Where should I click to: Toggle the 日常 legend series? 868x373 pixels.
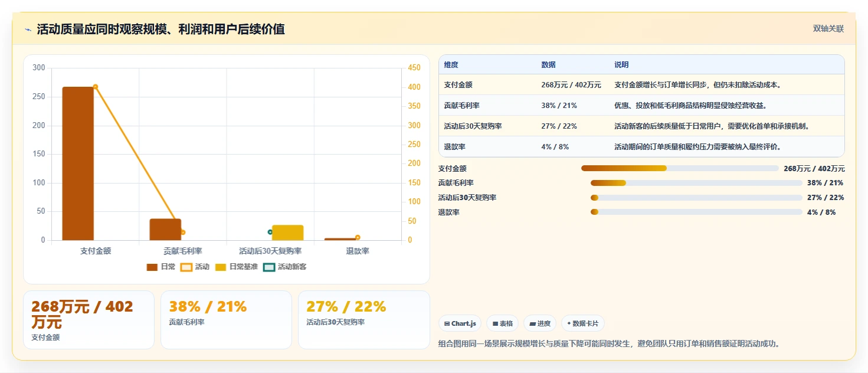click(x=161, y=267)
